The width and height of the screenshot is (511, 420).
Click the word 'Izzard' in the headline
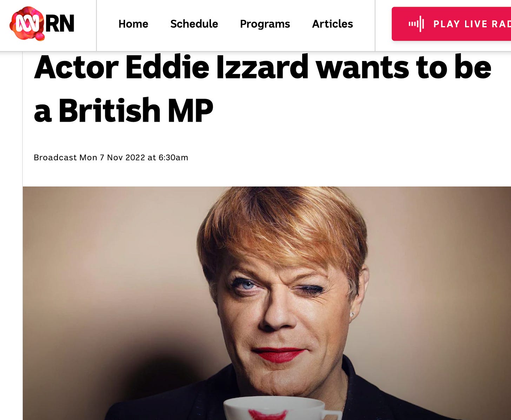click(263, 67)
